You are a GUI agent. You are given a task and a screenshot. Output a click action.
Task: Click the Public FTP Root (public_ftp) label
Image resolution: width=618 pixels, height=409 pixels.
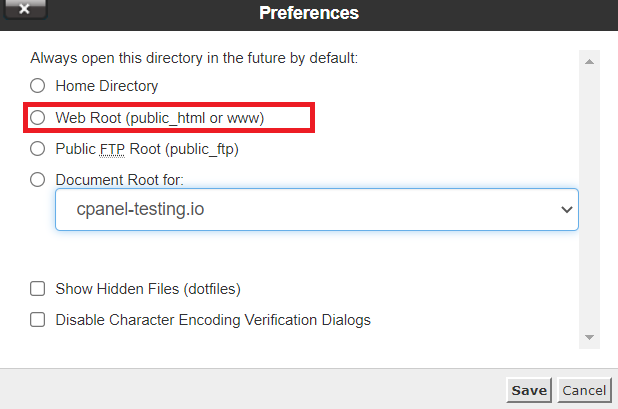tap(147, 149)
